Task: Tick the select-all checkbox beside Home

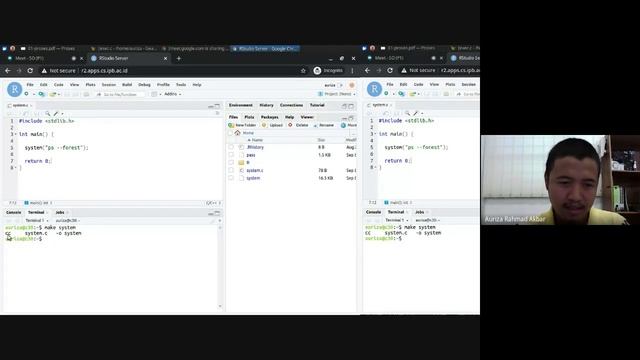Action: point(231,133)
